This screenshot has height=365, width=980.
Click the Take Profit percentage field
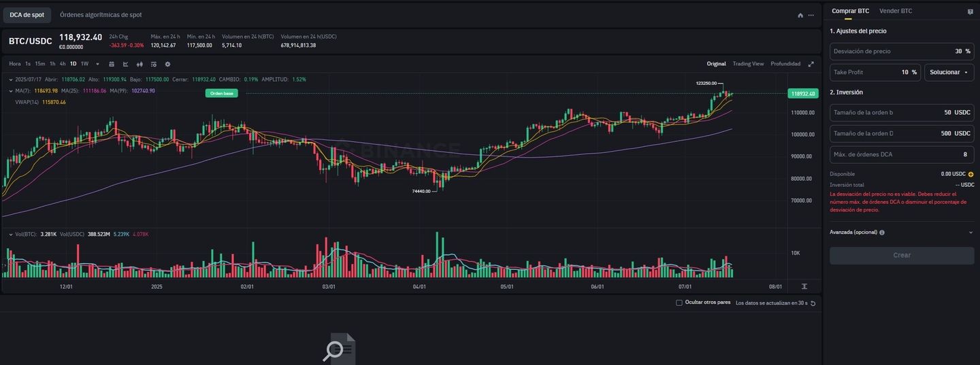pyautogui.click(x=875, y=72)
